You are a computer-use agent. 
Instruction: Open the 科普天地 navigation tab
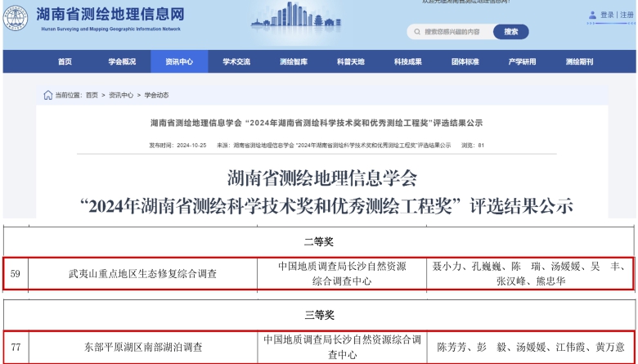[351, 61]
